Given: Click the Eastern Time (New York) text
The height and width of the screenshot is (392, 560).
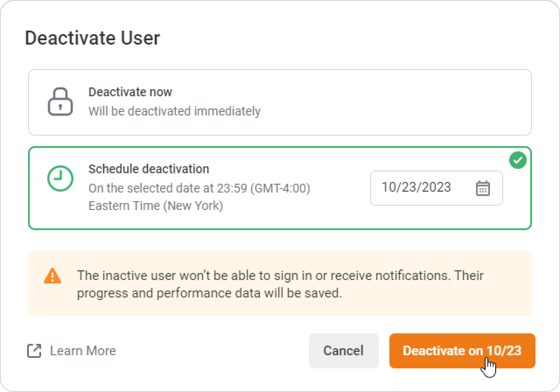Looking at the screenshot, I should [155, 206].
